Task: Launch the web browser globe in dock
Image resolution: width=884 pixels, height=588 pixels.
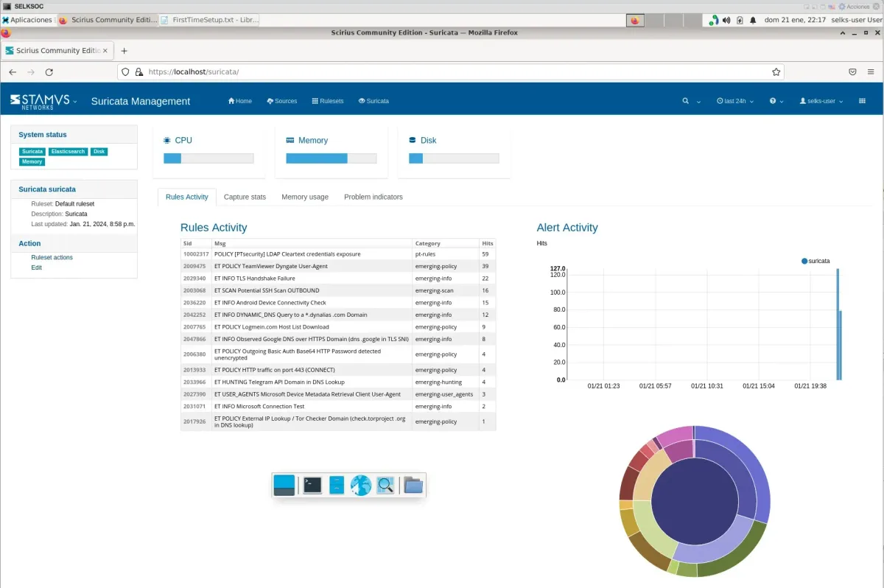Action: pyautogui.click(x=360, y=485)
